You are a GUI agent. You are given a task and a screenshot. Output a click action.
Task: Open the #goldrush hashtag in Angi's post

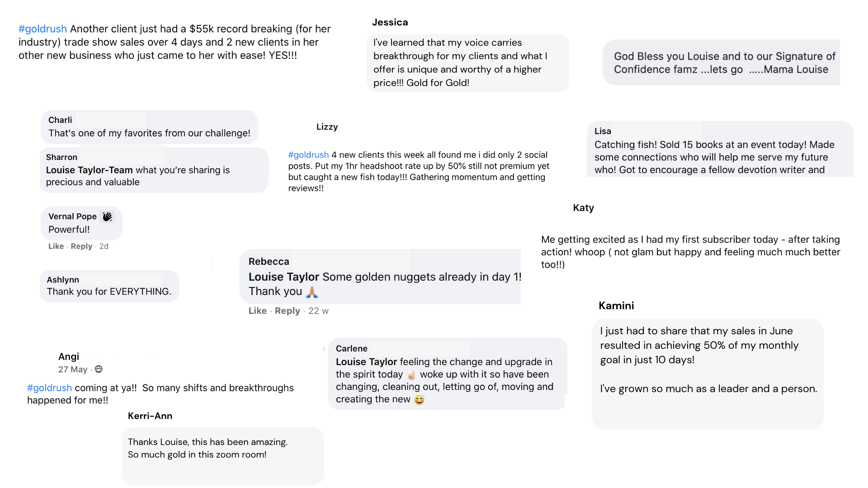pos(49,388)
